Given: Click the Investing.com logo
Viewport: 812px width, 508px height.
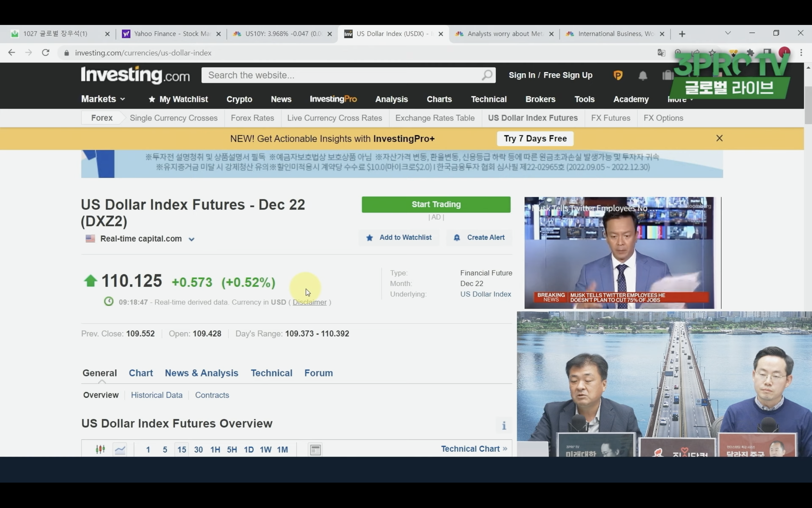Looking at the screenshot, I should click(x=135, y=75).
